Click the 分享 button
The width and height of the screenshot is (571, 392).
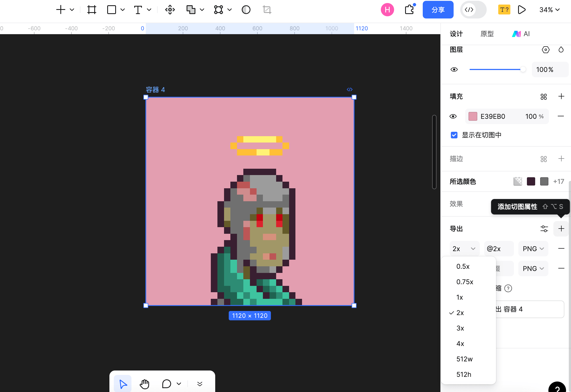[438, 9]
